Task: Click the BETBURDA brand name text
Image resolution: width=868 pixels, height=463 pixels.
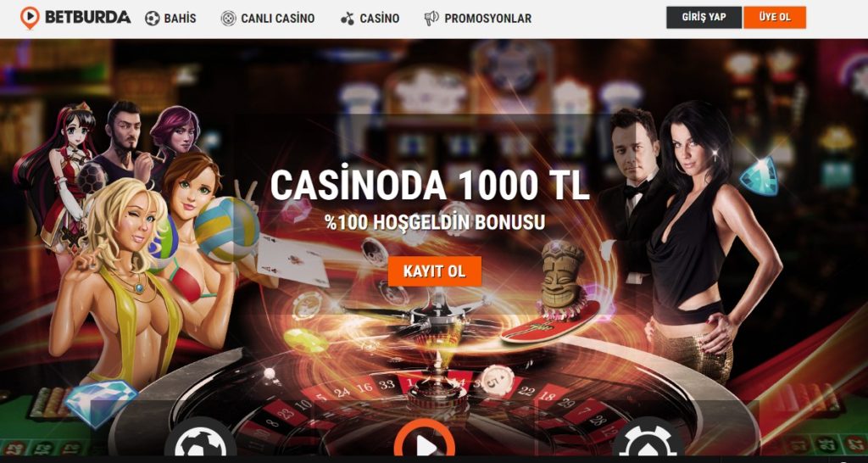Action: pos(87,17)
